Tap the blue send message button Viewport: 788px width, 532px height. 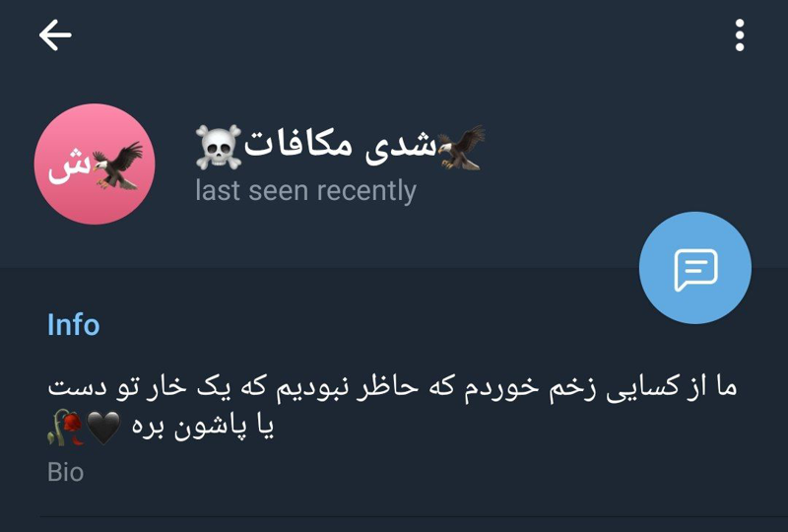click(x=695, y=268)
